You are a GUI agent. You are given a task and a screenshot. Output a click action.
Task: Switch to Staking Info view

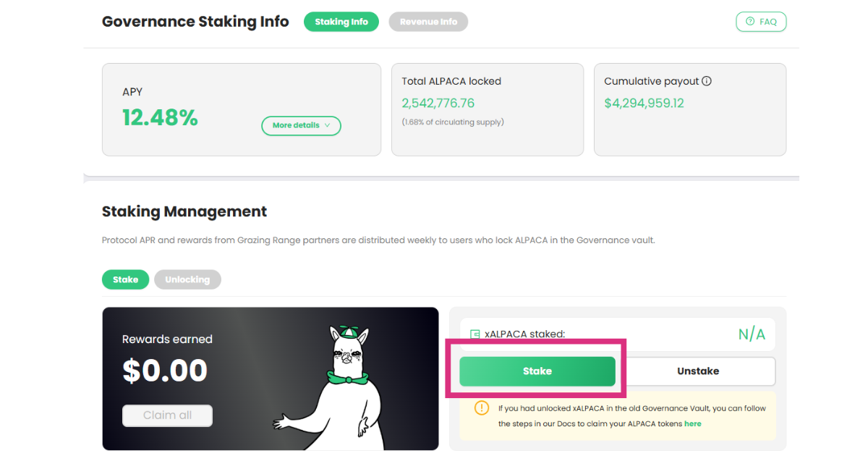tap(341, 22)
